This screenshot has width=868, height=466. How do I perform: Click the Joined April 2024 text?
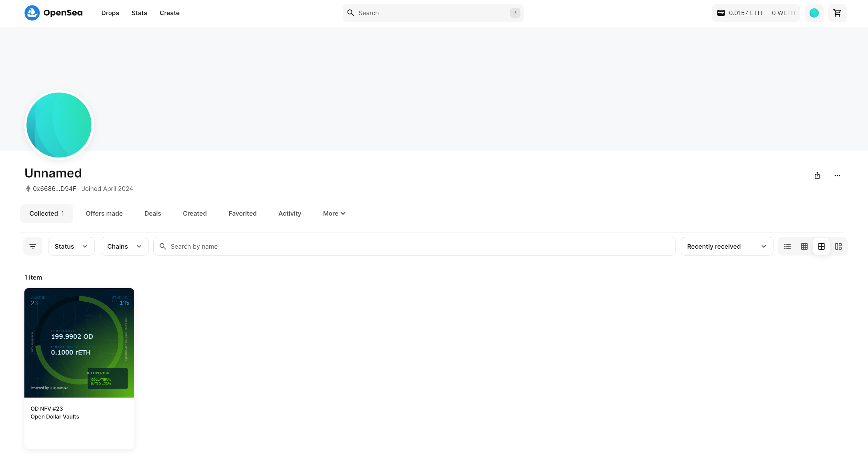pyautogui.click(x=107, y=188)
